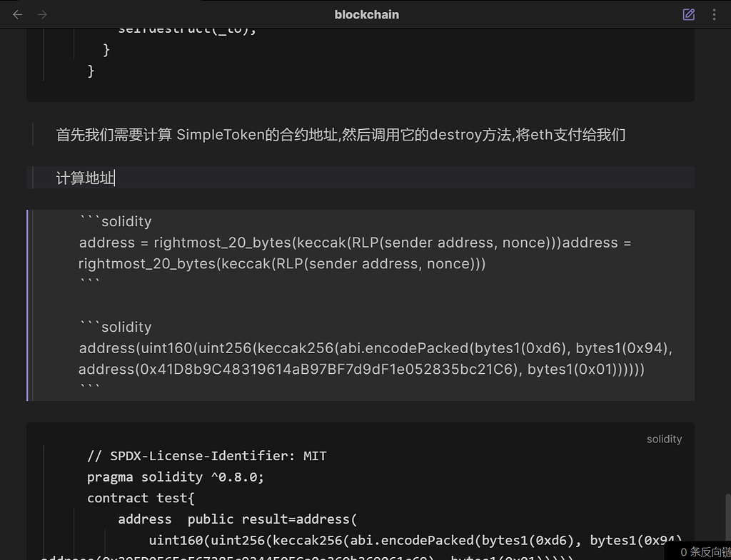Open the backlinks count in the status bar

click(x=705, y=552)
